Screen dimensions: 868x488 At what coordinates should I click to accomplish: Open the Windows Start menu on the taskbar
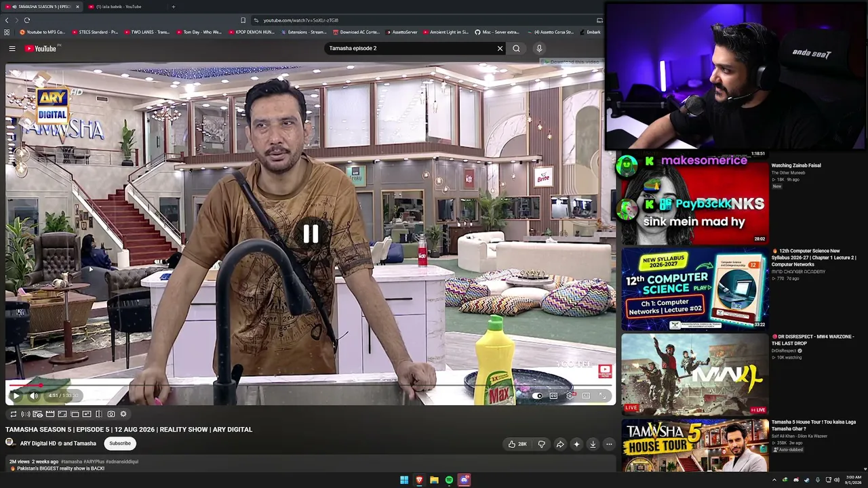pyautogui.click(x=404, y=480)
